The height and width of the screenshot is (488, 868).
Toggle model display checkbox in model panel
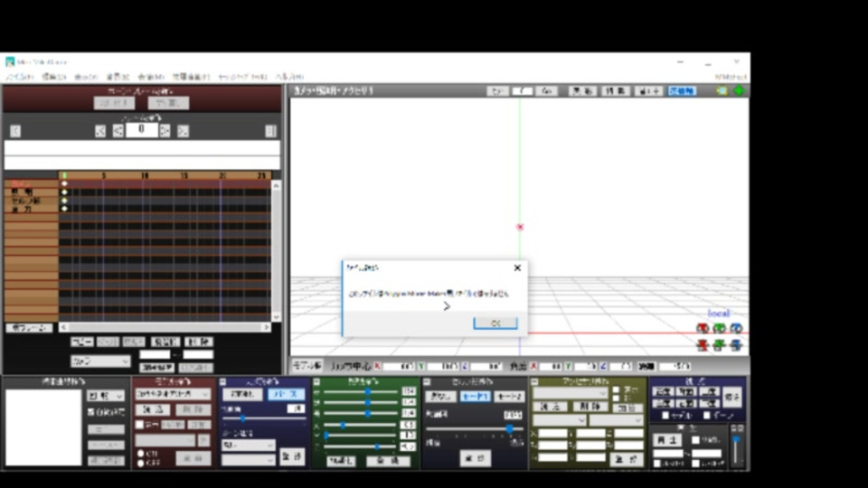click(139, 425)
